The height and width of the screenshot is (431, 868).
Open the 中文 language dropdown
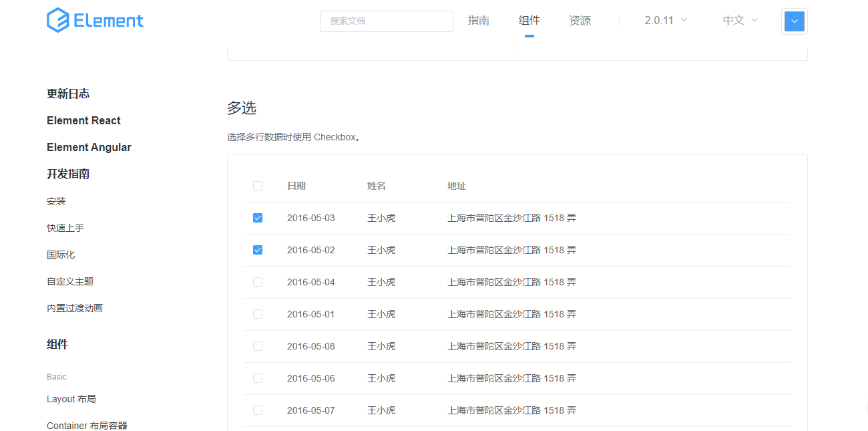coord(738,20)
